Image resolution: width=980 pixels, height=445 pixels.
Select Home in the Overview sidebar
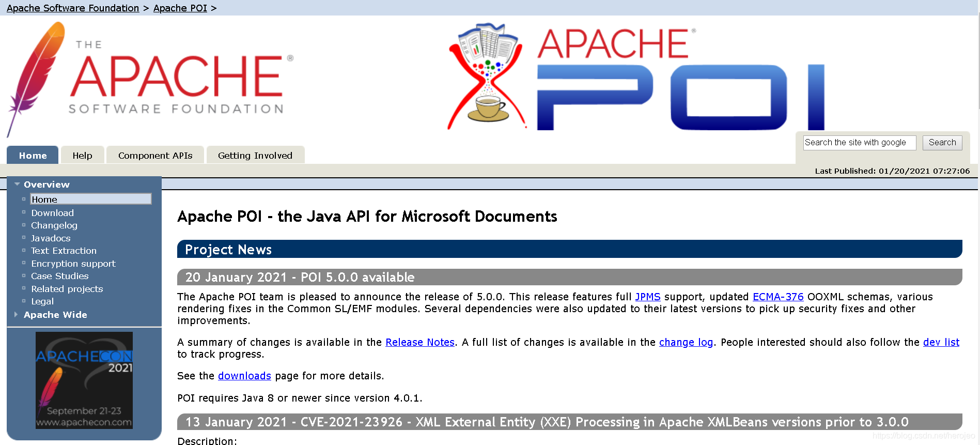[90, 199]
